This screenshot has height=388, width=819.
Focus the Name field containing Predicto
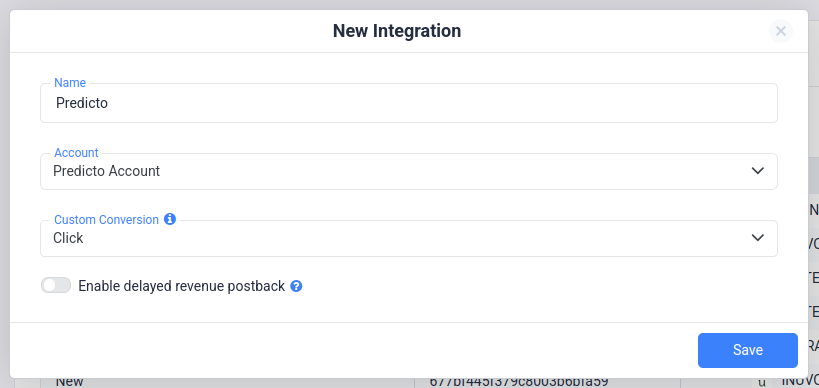tap(409, 103)
